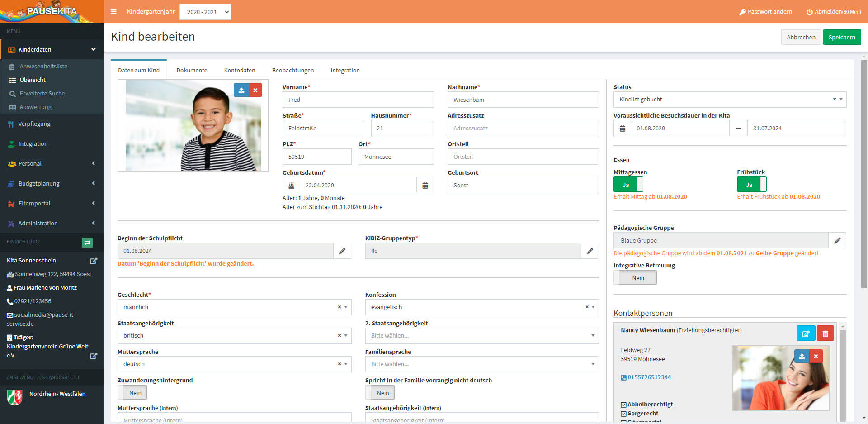This screenshot has height=424, width=868.
Task: Uncheck the Abholberechtigt checkbox
Action: point(624,405)
